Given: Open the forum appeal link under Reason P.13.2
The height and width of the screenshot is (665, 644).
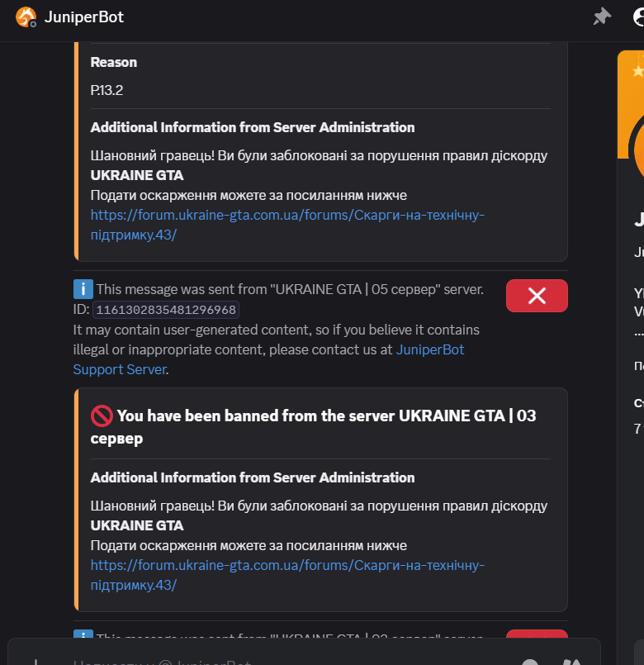Looking at the screenshot, I should [x=287, y=225].
